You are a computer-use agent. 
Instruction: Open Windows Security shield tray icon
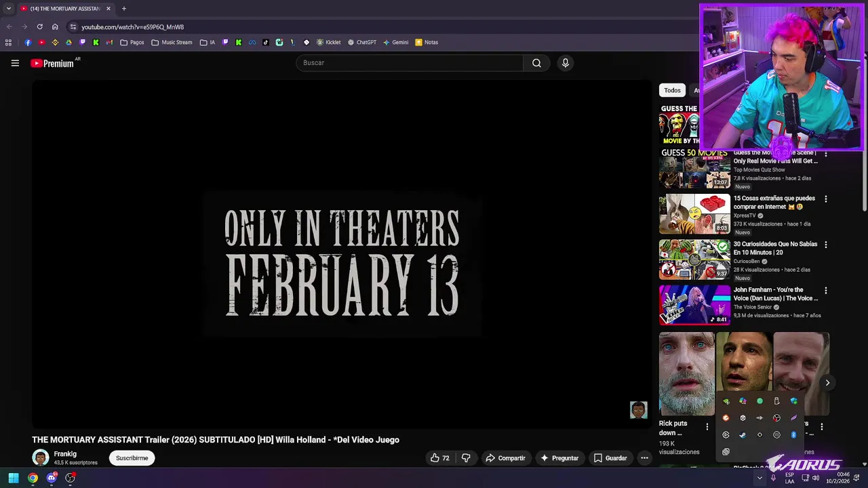793,401
